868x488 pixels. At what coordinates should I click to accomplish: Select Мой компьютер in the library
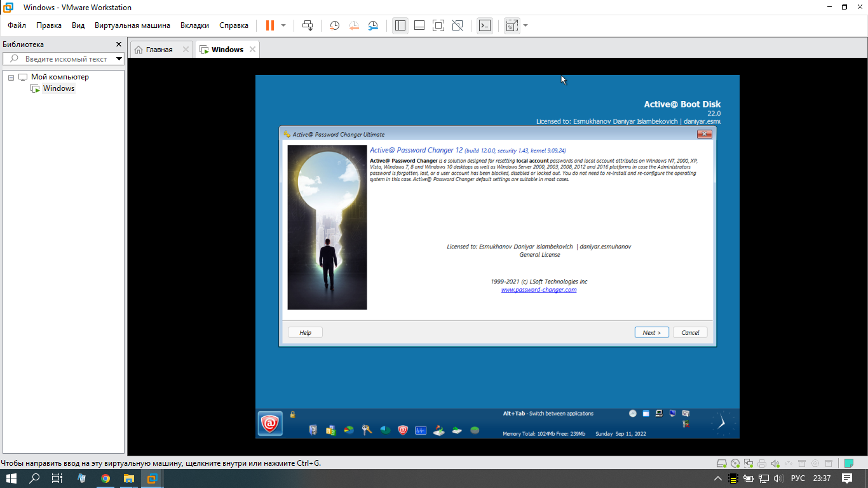(60, 77)
